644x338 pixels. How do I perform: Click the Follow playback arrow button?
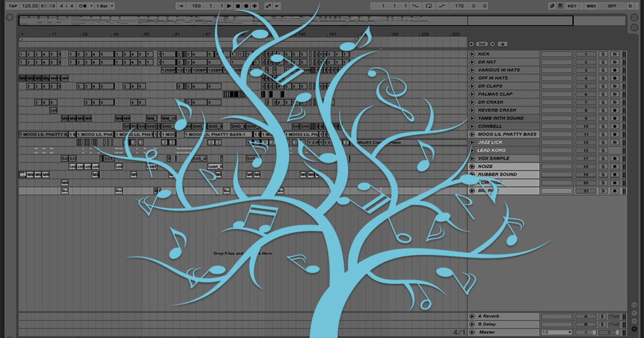tap(180, 5)
